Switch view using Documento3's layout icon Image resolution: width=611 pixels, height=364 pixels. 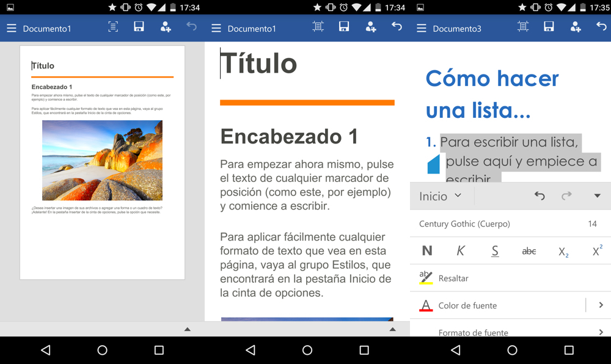(523, 27)
